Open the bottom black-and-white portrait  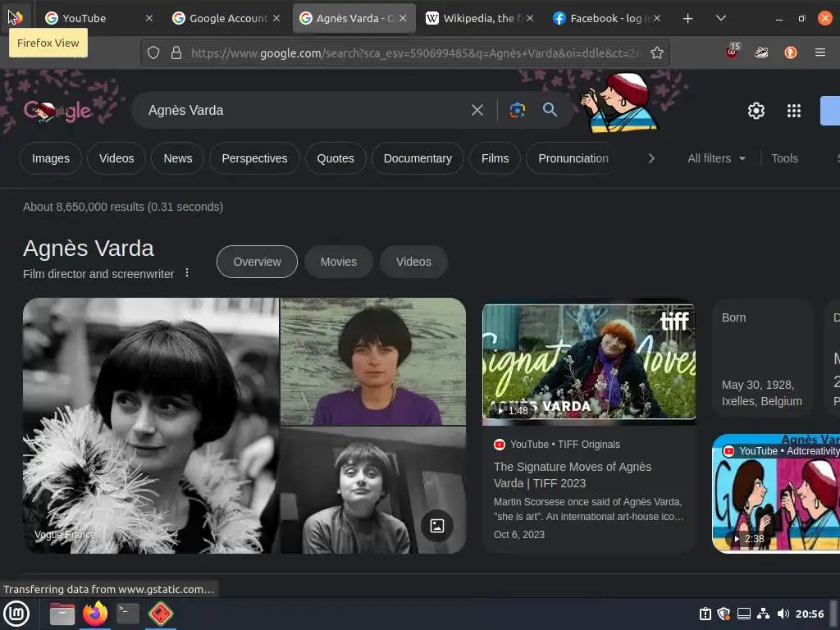(x=373, y=491)
